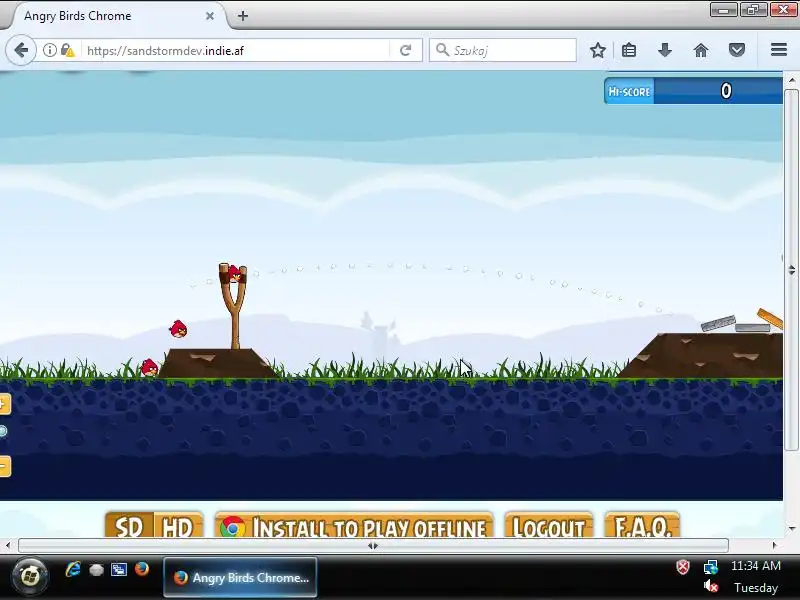Click the horizontal scrollbar right arrow
800x600 pixels.
[x=774, y=545]
